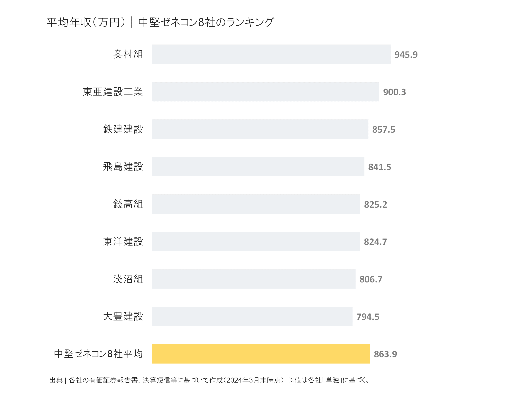The height and width of the screenshot is (399, 532).
Task: Select the 825.2 value label
Action: click(x=375, y=205)
